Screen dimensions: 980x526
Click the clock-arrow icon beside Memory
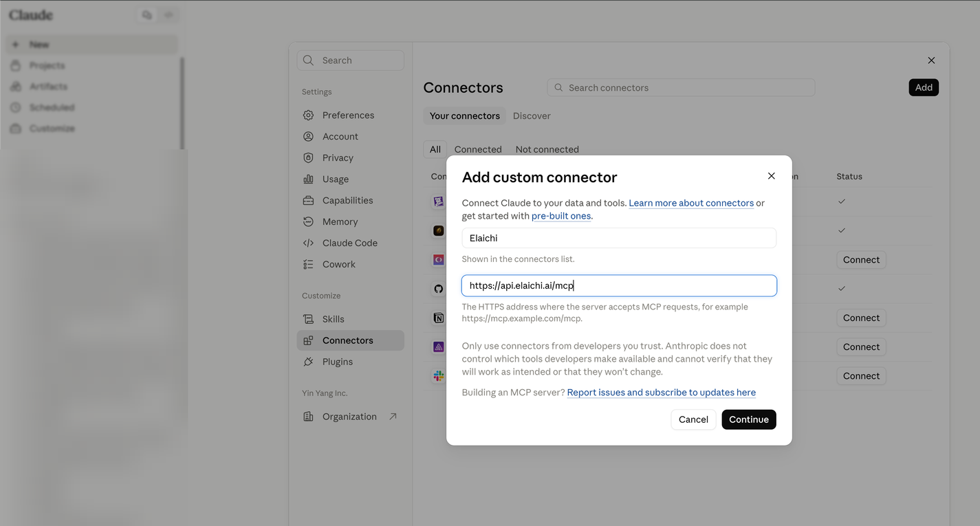pos(308,221)
